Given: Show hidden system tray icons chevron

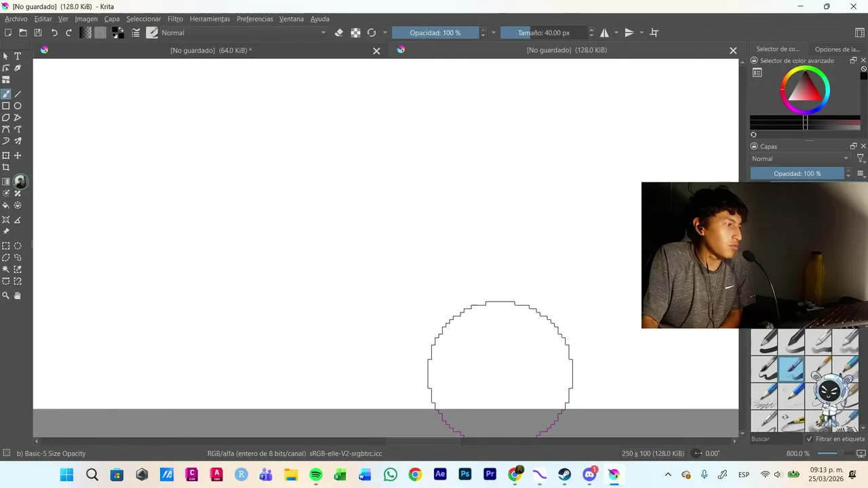Looking at the screenshot, I should point(668,474).
